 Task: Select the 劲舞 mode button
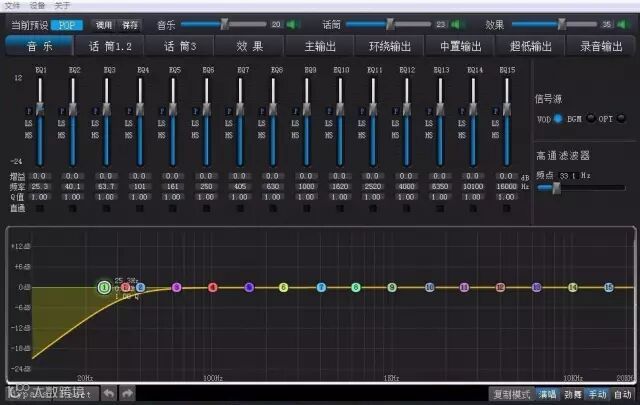(x=573, y=394)
